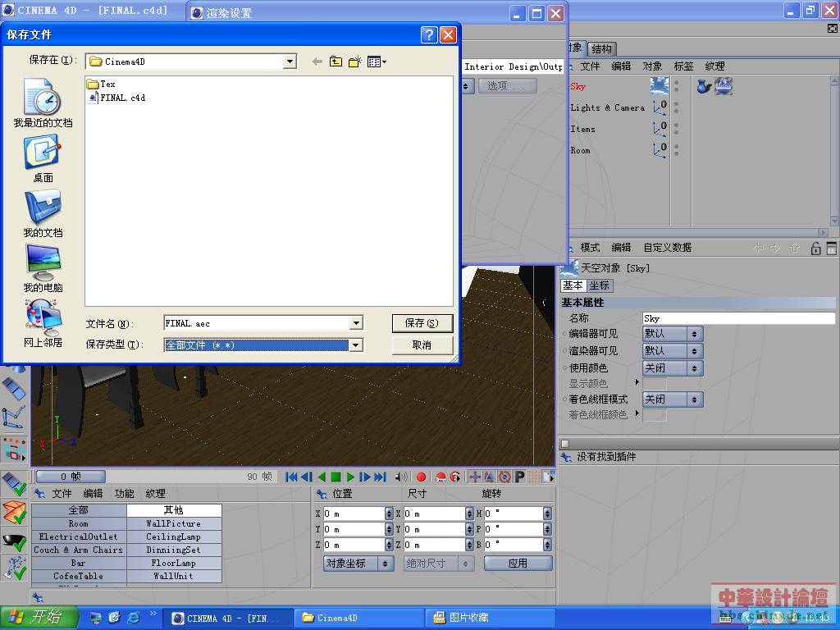Play animation forwards
Screen dimensions: 840x630
coord(350,477)
